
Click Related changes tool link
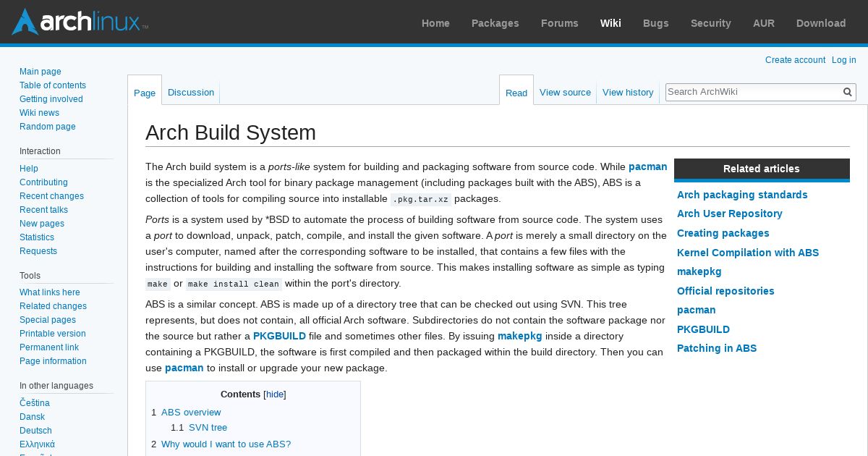point(53,306)
